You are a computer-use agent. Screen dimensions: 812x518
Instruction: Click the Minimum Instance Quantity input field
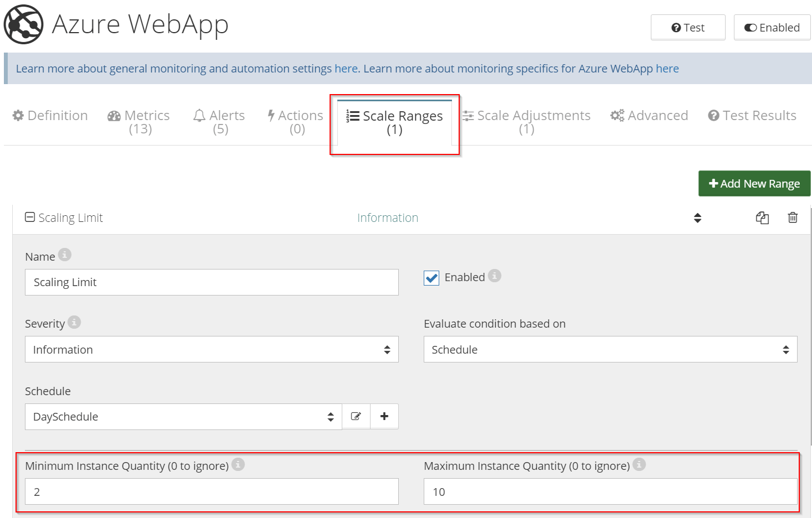click(x=212, y=491)
